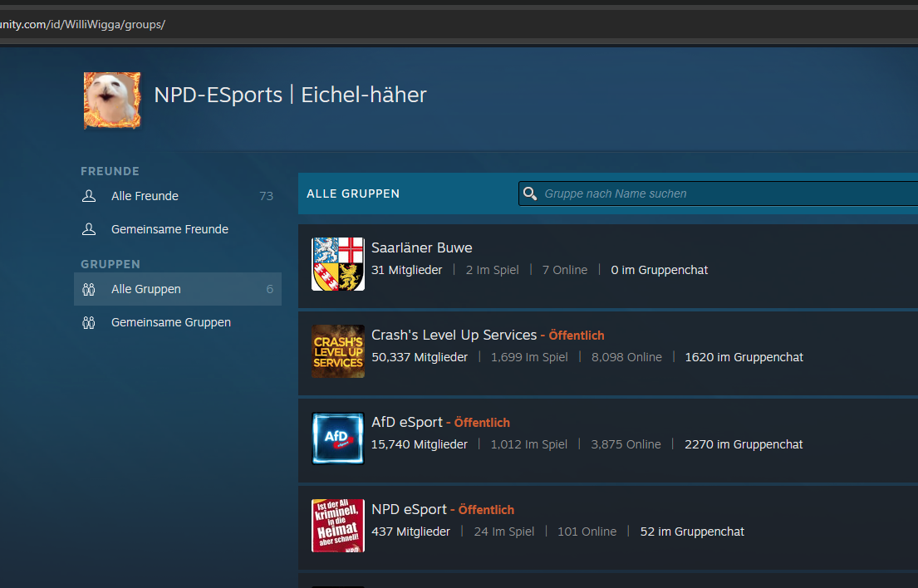Open the Saarläner Buwe coat-of-arms avatar
This screenshot has width=918, height=588.
[337, 264]
